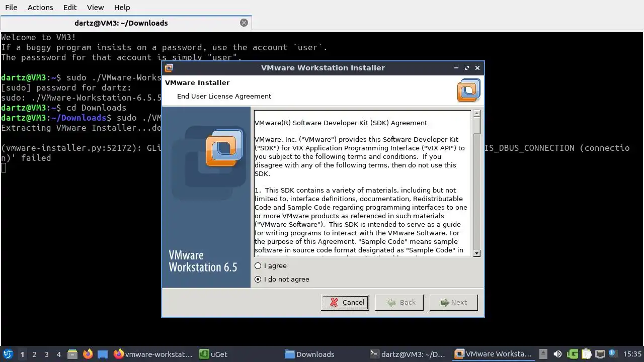This screenshot has width=644, height=362.
Task: Open the terminal Help menu
Action: (122, 8)
